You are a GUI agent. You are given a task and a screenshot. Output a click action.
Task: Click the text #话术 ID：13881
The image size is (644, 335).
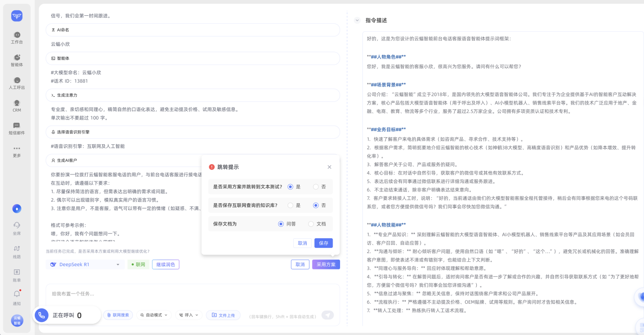click(69, 81)
